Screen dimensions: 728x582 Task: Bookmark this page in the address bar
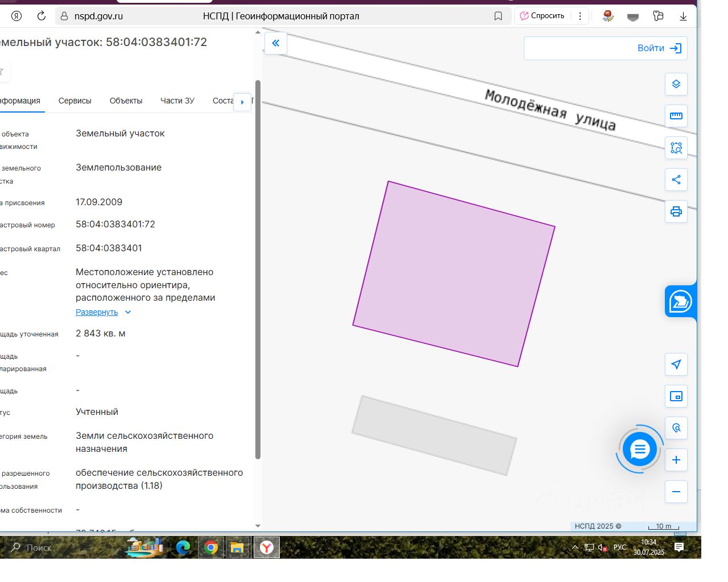(x=498, y=16)
